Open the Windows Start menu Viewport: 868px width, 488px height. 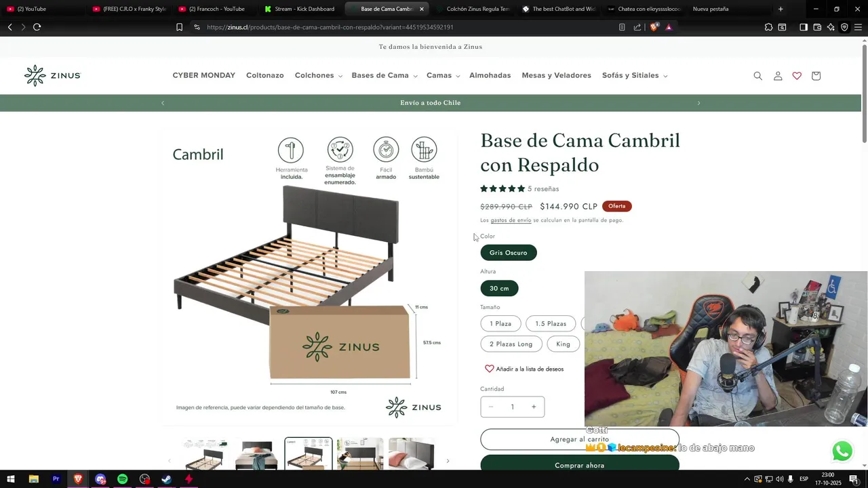(11, 479)
